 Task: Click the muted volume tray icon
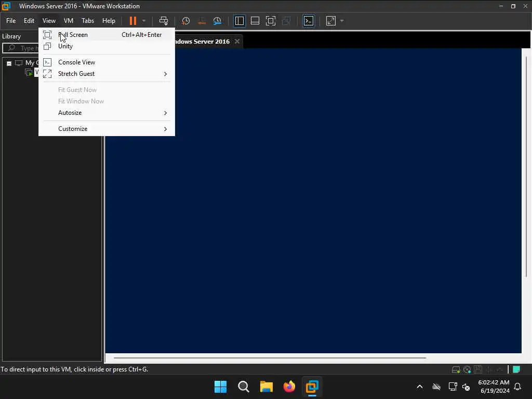(x=466, y=387)
